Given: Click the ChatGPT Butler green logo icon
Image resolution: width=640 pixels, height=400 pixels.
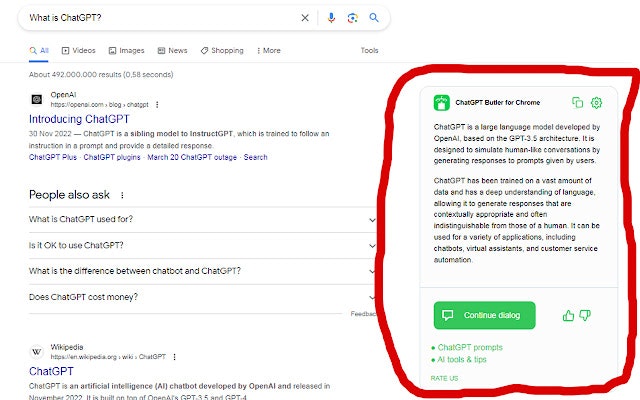Looking at the screenshot, I should click(x=442, y=102).
